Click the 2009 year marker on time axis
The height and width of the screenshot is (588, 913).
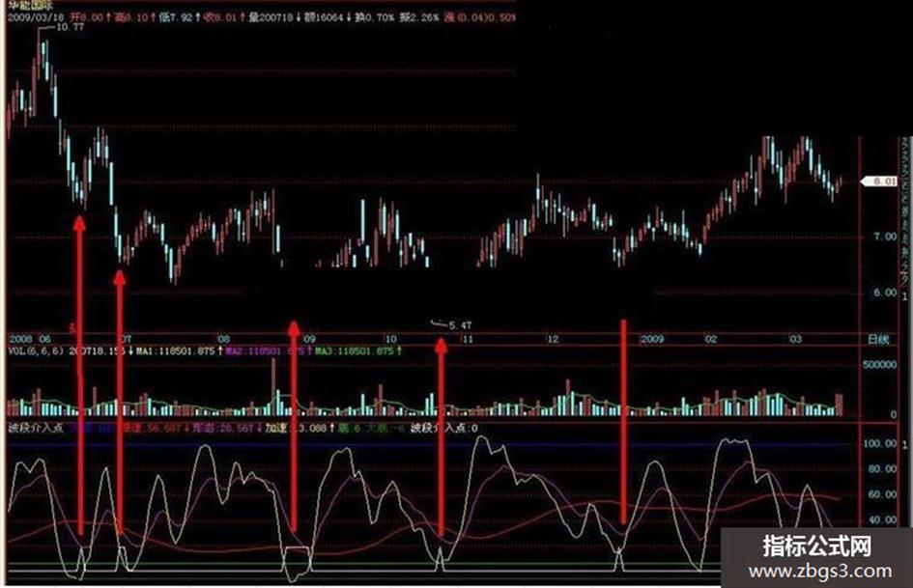[652, 339]
